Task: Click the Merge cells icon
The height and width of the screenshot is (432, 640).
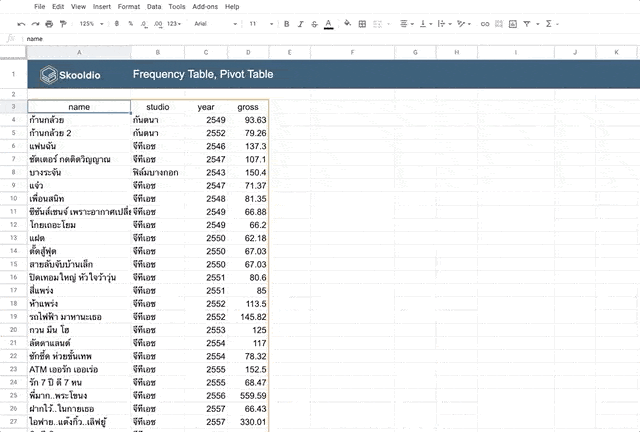Action: [x=377, y=24]
